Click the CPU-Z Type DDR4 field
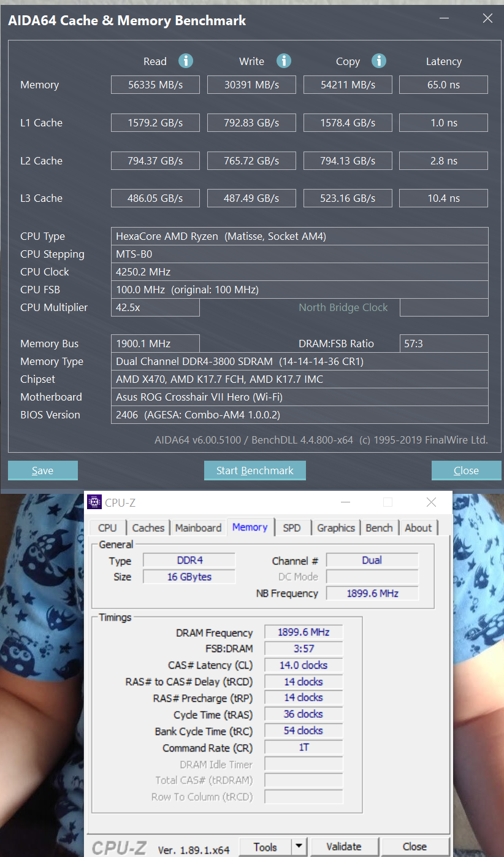504x857 pixels. pos(189,560)
